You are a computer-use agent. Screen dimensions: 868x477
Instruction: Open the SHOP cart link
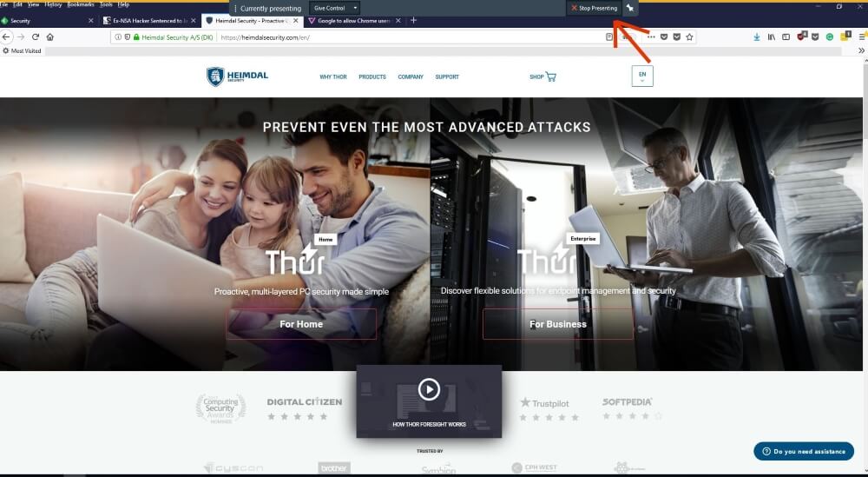click(542, 77)
